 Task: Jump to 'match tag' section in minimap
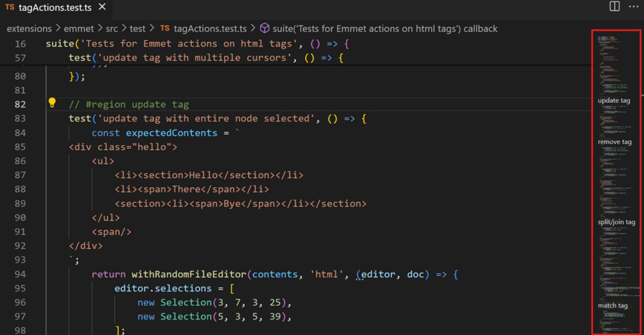coord(613,306)
